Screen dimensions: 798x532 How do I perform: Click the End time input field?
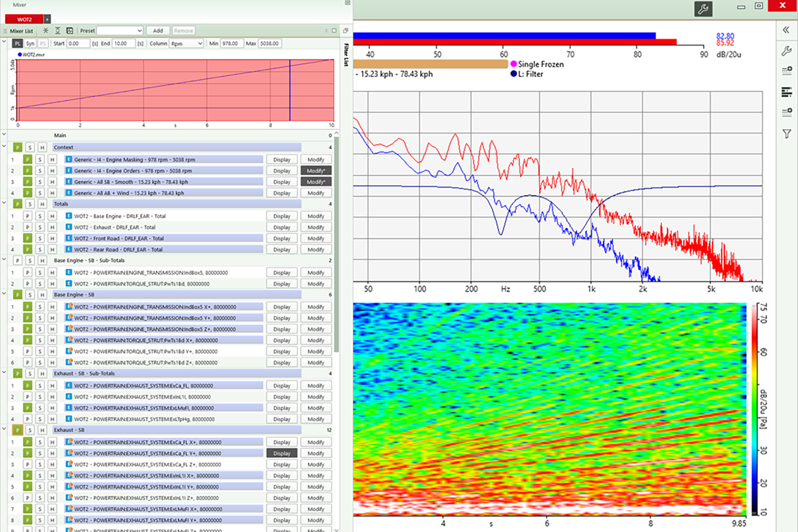(x=123, y=44)
